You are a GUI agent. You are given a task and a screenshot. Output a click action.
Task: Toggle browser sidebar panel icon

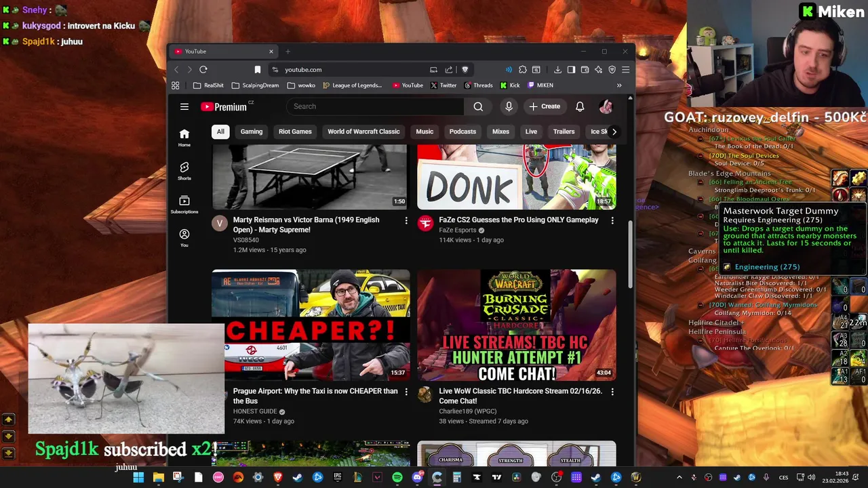point(571,69)
